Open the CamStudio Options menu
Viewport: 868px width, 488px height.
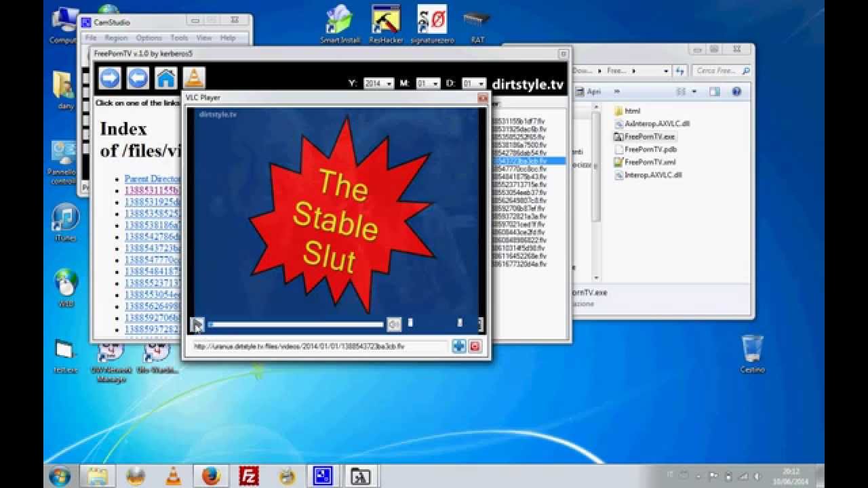(149, 38)
